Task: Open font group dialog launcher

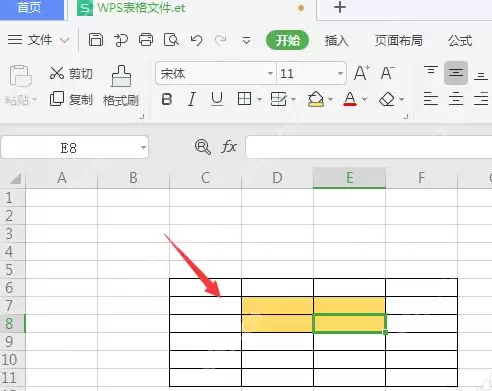Action: pos(405,116)
